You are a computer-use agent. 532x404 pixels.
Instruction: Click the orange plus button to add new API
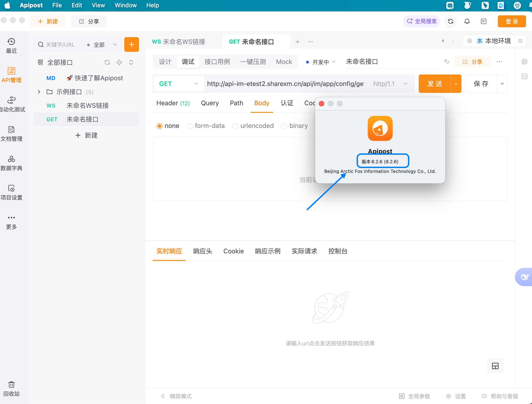click(x=132, y=44)
